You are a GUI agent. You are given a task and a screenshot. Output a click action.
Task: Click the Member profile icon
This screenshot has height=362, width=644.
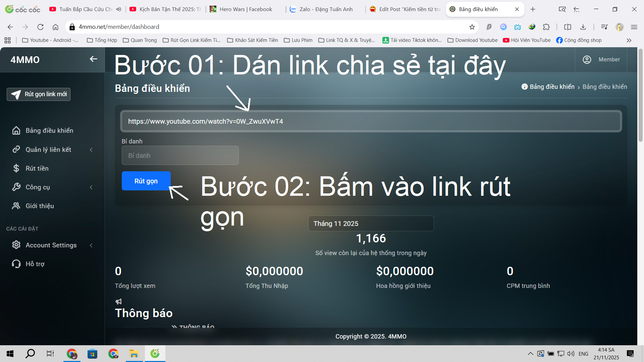click(587, 60)
